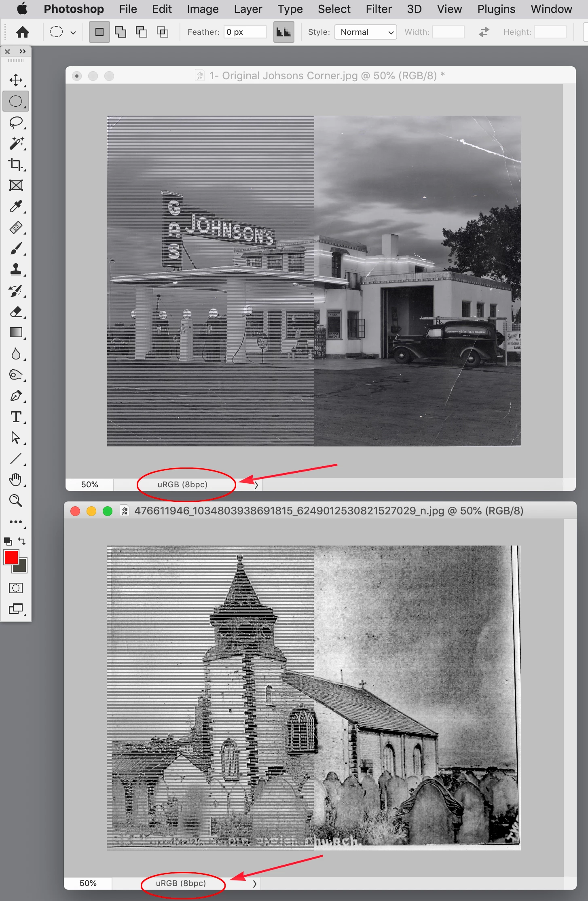This screenshot has height=901, width=588.
Task: Choose Intersect with selection mode
Action: 163,32
